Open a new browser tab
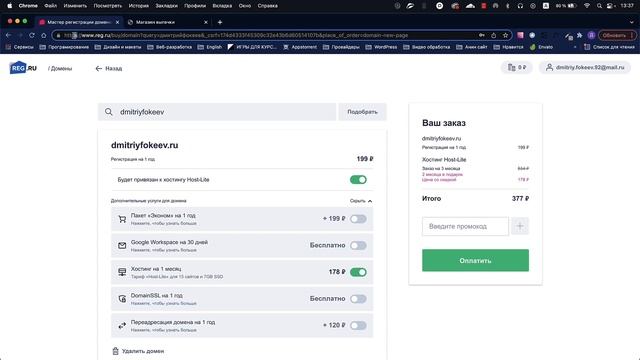 (x=220, y=22)
